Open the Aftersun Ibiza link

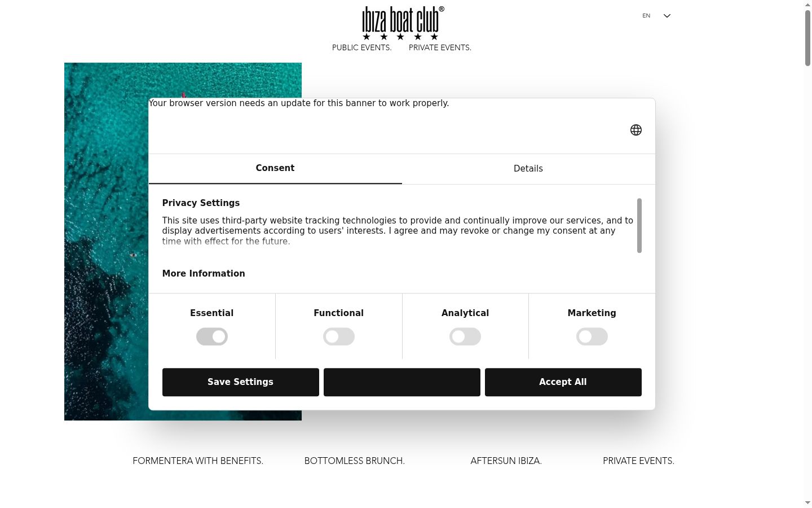[506, 461]
